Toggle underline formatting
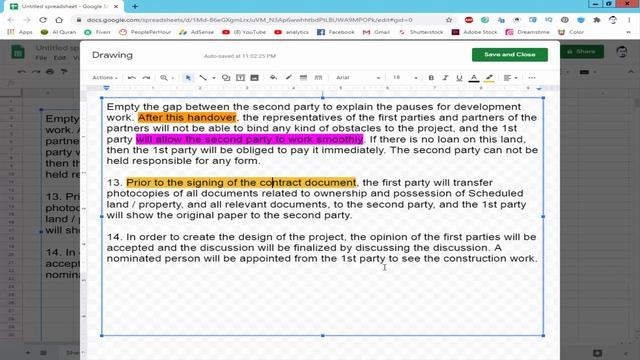The image size is (640, 360). pos(459,78)
